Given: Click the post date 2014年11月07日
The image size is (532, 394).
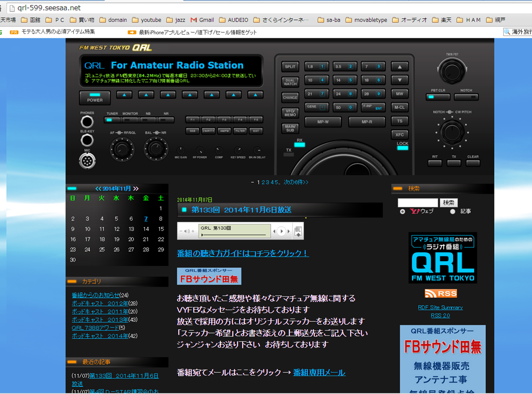Looking at the screenshot, I should point(195,200).
